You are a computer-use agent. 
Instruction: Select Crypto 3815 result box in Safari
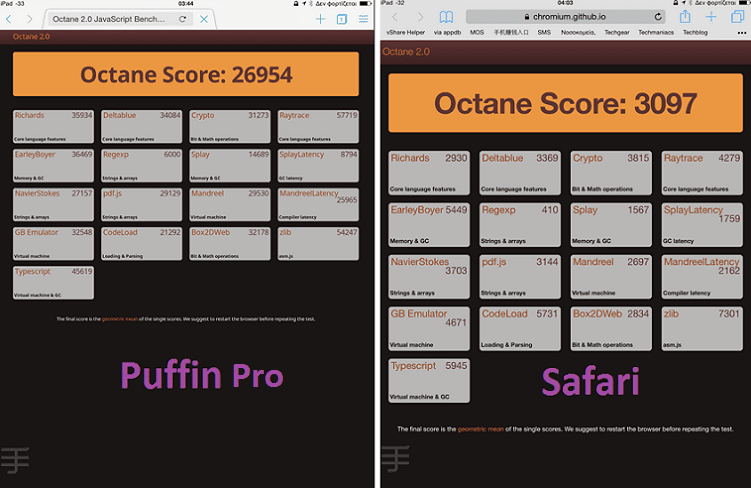pos(611,173)
